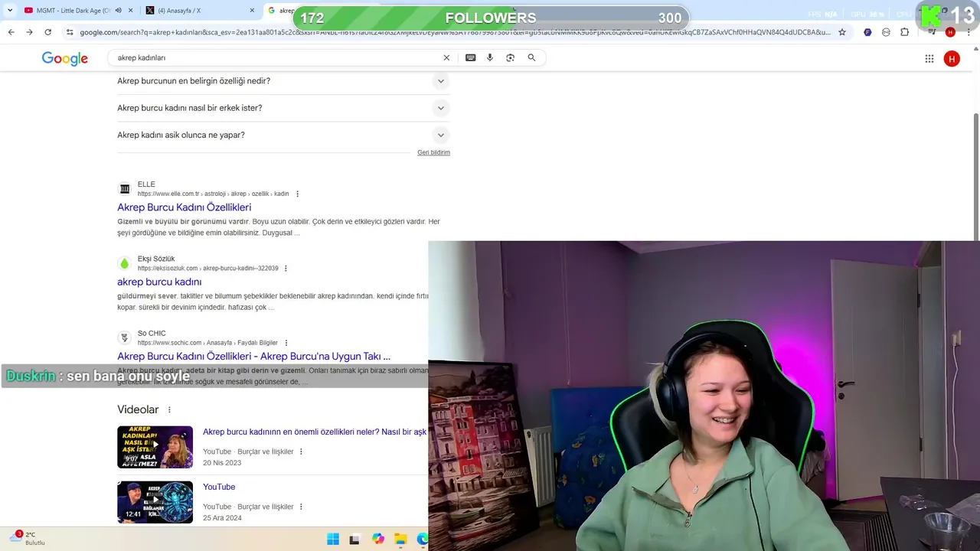This screenshot has width=980, height=551.
Task: Open the 'akrep burcu kadını' Ekşi Sözlük result
Action: 159,282
